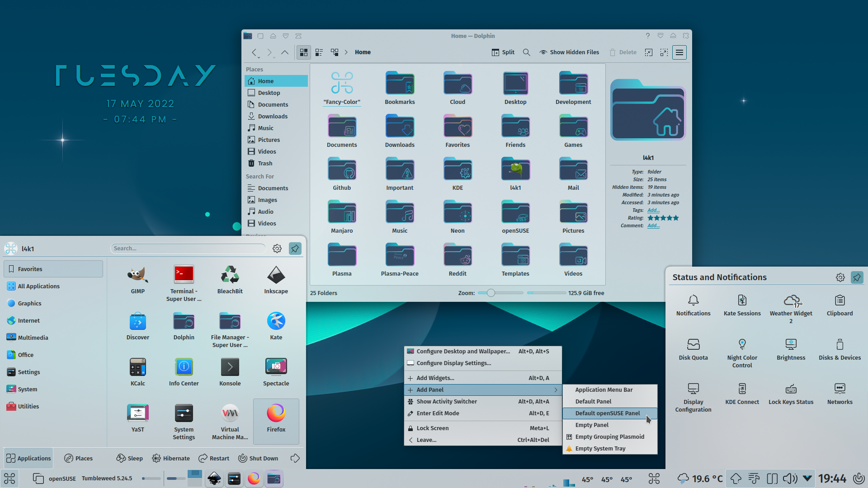Click the Sleep button in launcher
Image resolution: width=868 pixels, height=488 pixels.
click(130, 458)
